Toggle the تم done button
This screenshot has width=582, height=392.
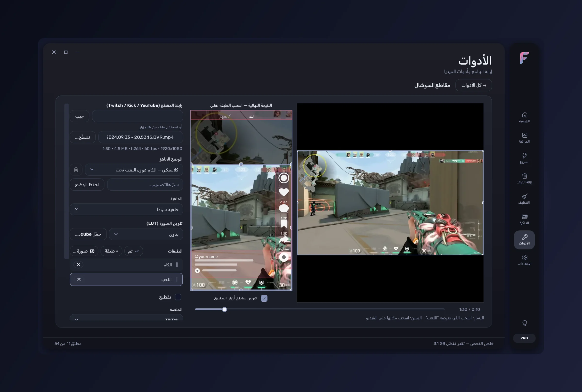tap(134, 251)
